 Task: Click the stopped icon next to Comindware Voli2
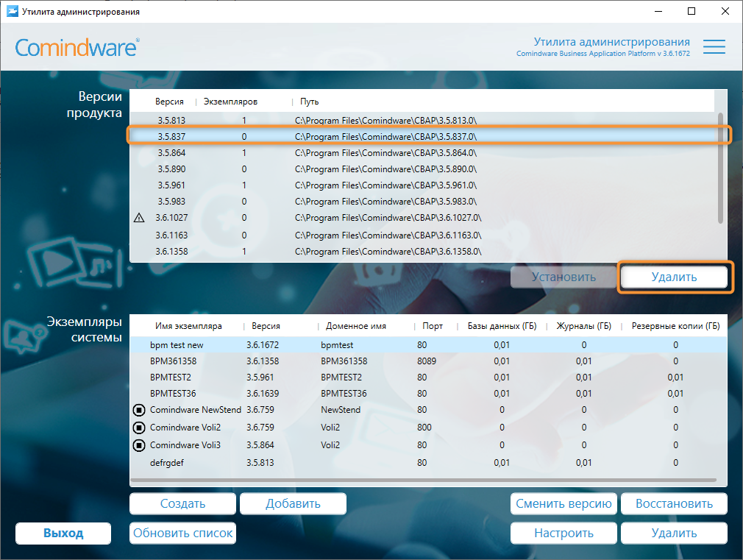(x=139, y=428)
